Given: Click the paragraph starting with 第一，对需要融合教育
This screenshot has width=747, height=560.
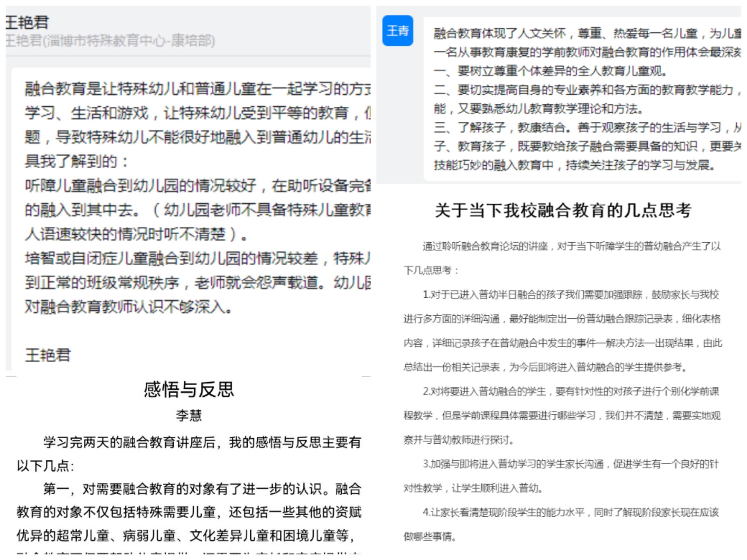Looking at the screenshot, I should (x=202, y=489).
